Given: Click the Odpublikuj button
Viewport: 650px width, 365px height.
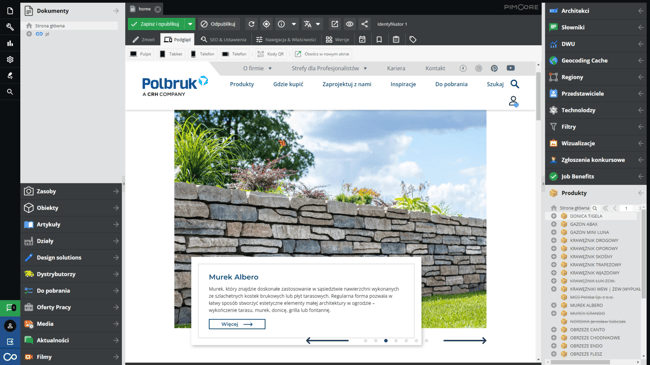Looking at the screenshot, I should [x=218, y=24].
